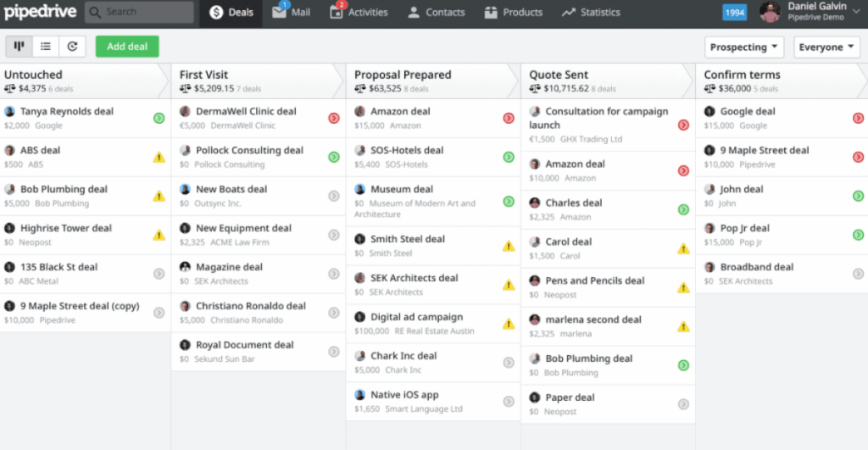868x450 pixels.
Task: Click New Boats deal grey arrow icon
Action: [334, 196]
